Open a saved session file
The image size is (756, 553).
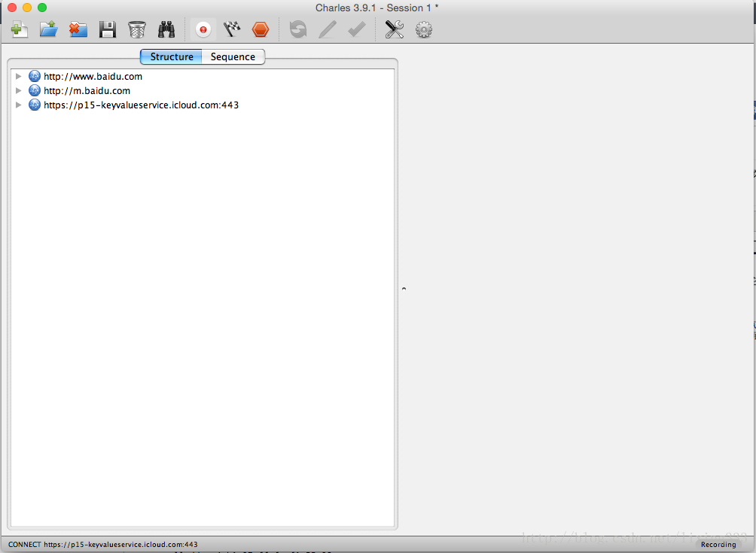pyautogui.click(x=49, y=30)
